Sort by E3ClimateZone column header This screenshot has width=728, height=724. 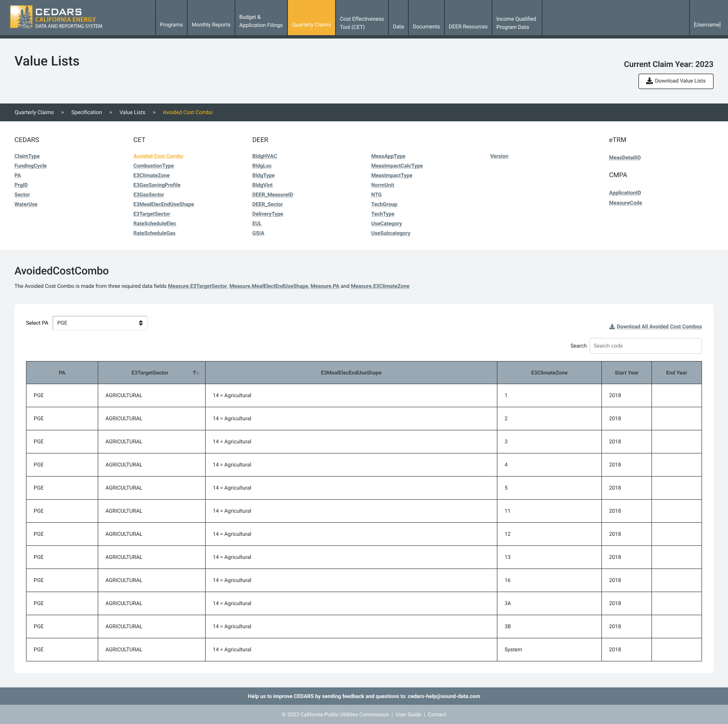[549, 373]
